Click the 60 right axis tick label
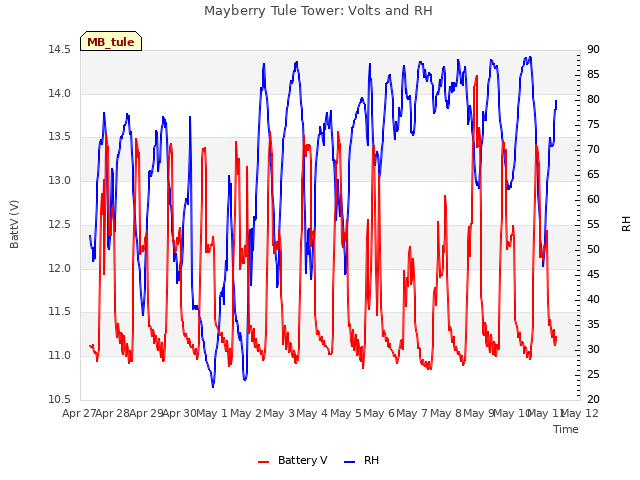The width and height of the screenshot is (640, 480). click(x=593, y=200)
